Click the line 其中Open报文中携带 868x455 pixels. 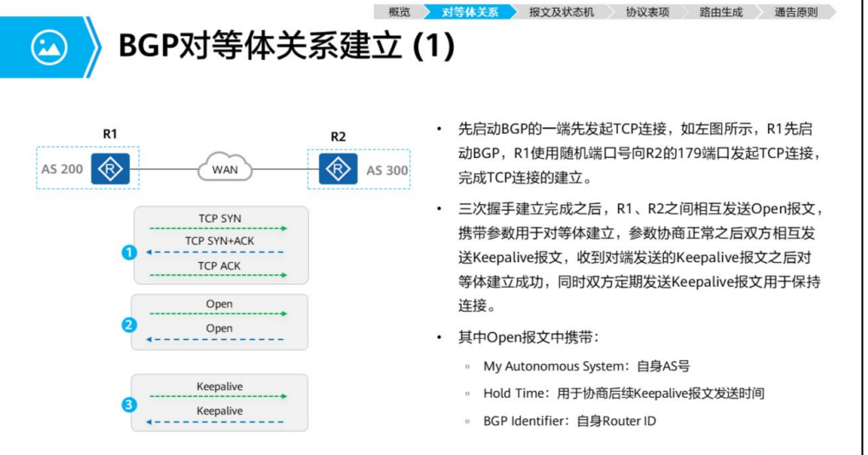point(528,337)
